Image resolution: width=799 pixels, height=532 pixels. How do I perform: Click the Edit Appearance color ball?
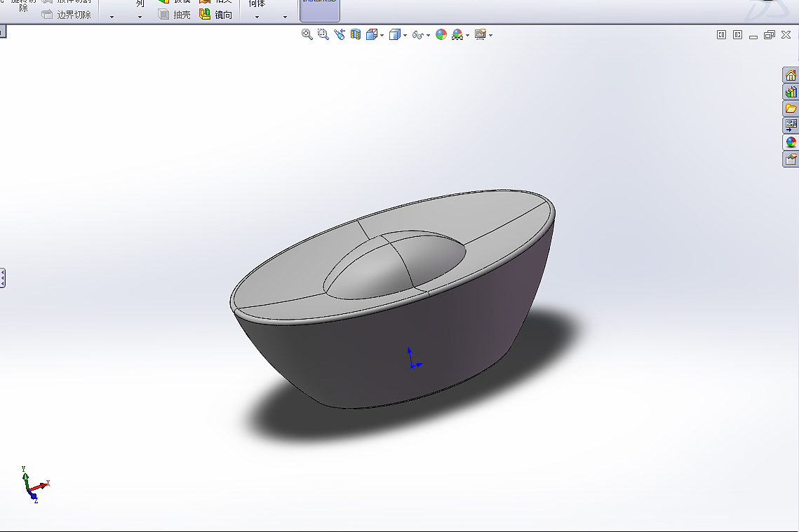441,34
